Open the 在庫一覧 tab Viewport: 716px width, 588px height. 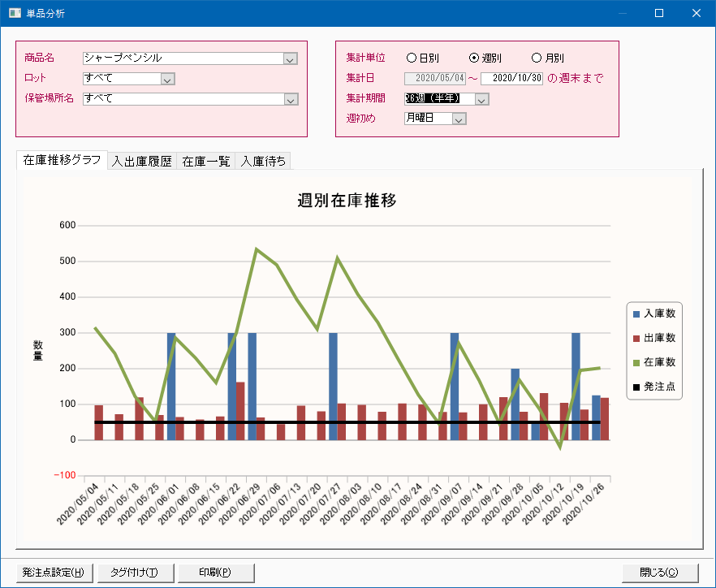[205, 161]
